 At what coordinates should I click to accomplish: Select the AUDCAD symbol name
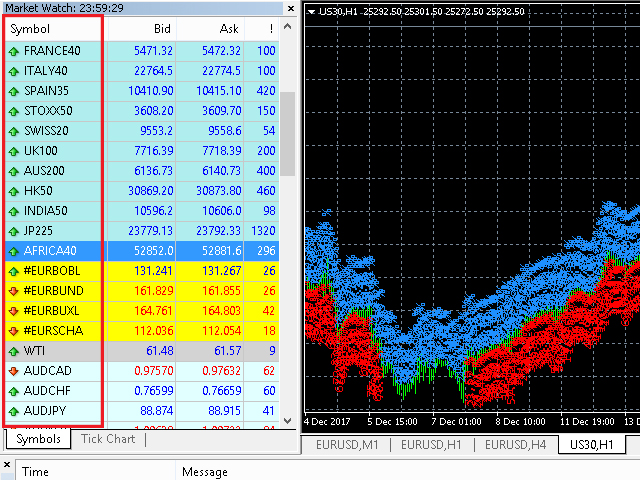[x=47, y=371]
